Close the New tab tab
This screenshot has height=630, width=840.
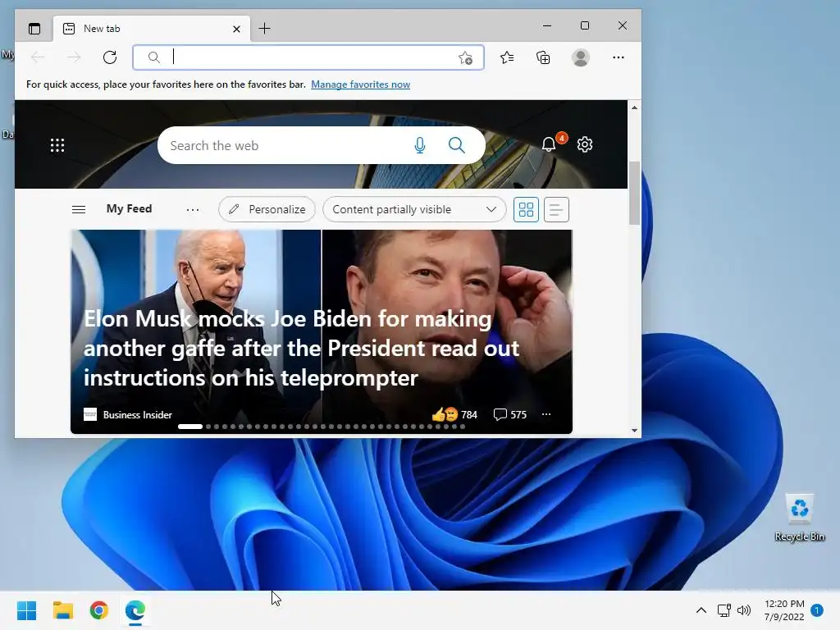click(x=236, y=29)
